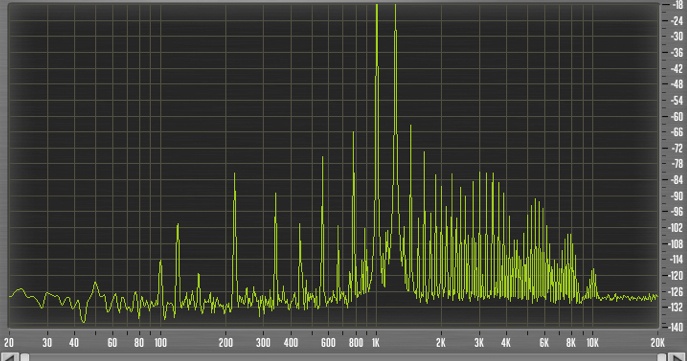Click the -102 dB level label
The height and width of the screenshot is (361, 687).
[676, 227]
